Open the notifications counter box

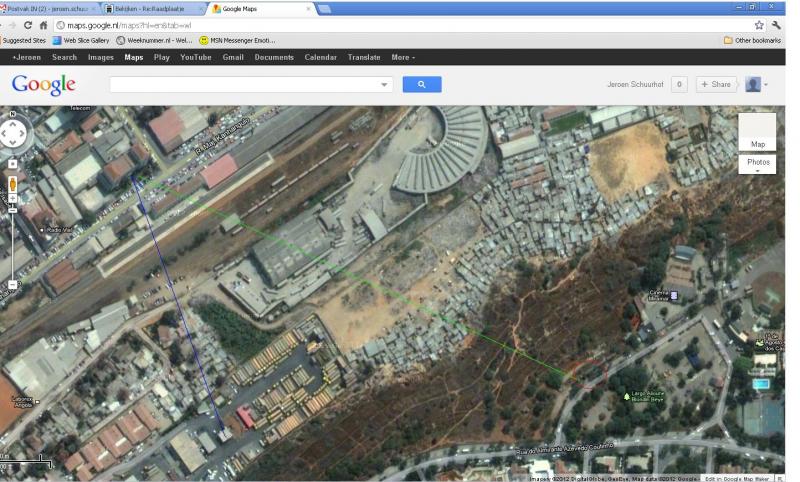click(679, 84)
